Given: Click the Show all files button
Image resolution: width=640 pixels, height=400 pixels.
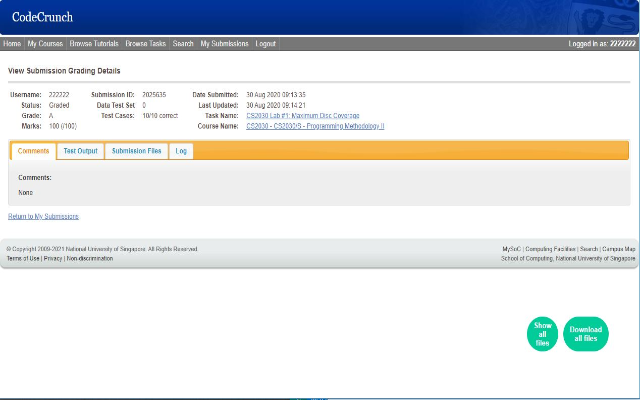Looking at the screenshot, I should point(542,334).
